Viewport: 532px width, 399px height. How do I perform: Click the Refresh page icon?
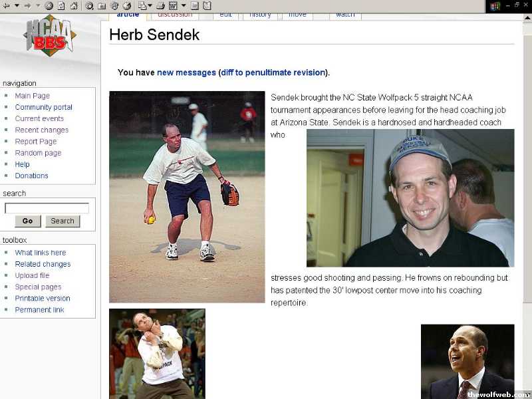coord(61,6)
